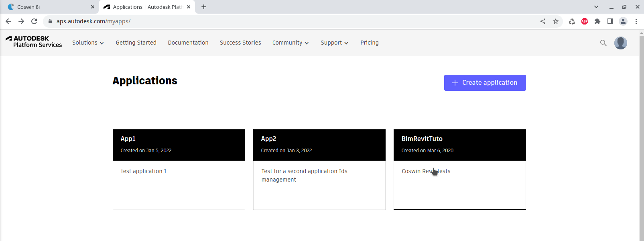Open the Chrome profile icon
The height and width of the screenshot is (241, 644).
(623, 21)
